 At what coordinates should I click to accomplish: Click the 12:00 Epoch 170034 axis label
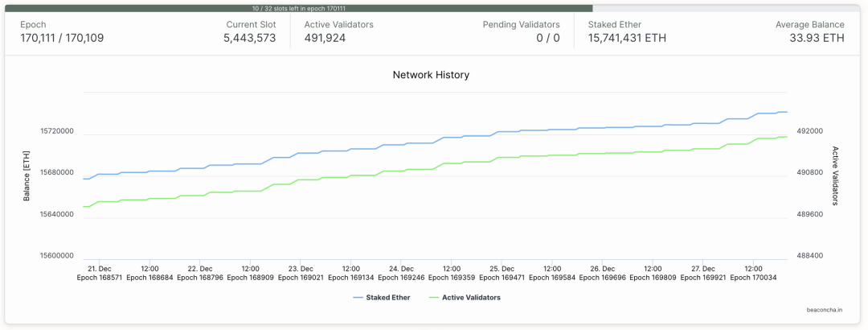[x=753, y=273]
